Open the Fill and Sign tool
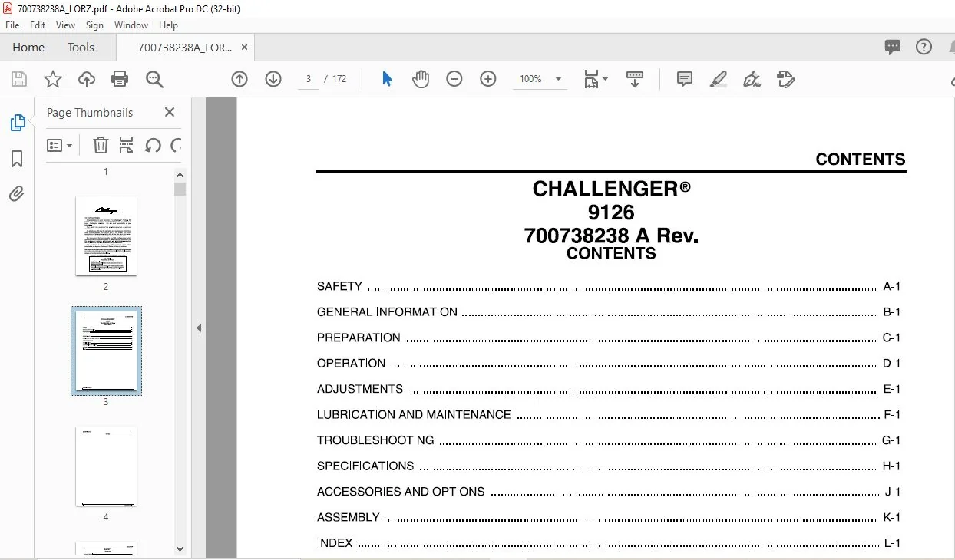The image size is (955, 560). (752, 79)
